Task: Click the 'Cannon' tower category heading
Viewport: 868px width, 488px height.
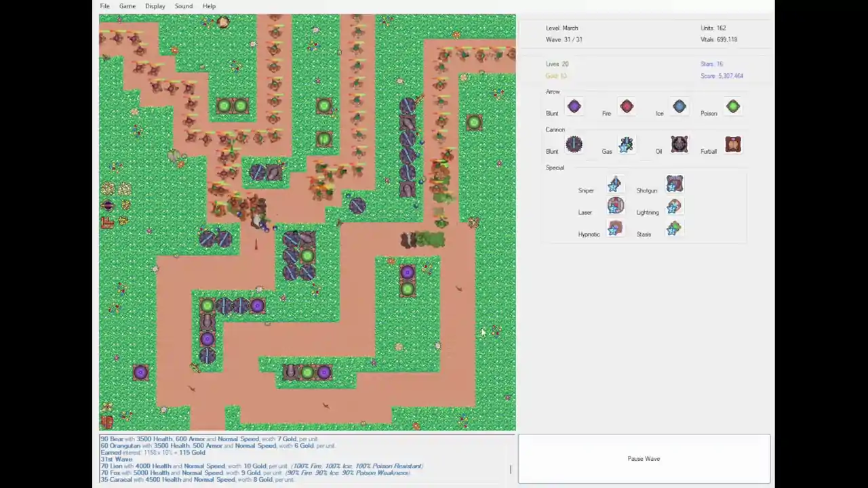Action: pos(555,129)
